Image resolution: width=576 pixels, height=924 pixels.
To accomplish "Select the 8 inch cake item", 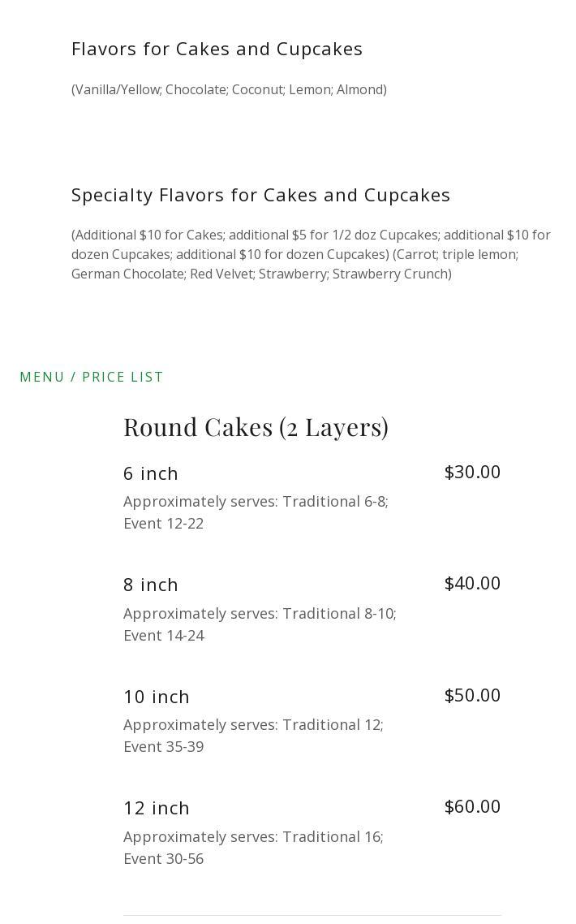I will (x=151, y=585).
